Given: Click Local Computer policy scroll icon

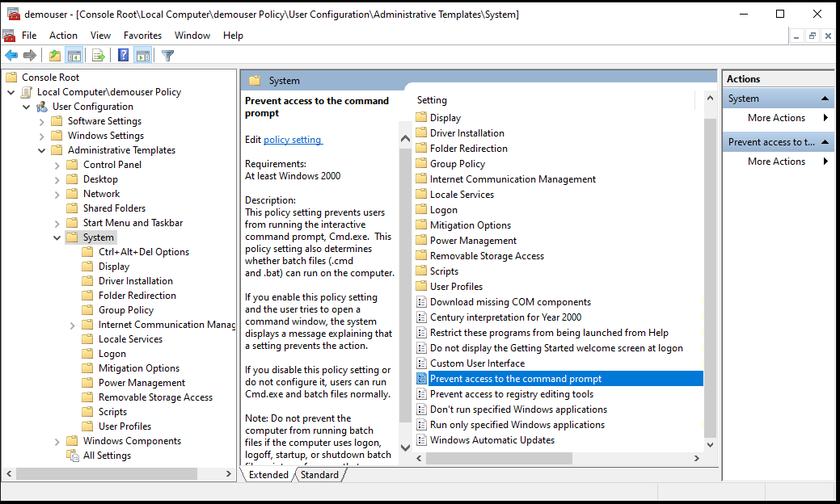Looking at the screenshot, I should click(26, 92).
